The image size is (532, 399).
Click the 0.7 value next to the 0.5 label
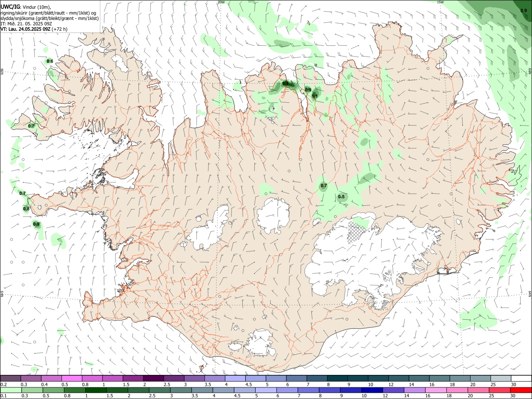pyautogui.click(x=324, y=186)
